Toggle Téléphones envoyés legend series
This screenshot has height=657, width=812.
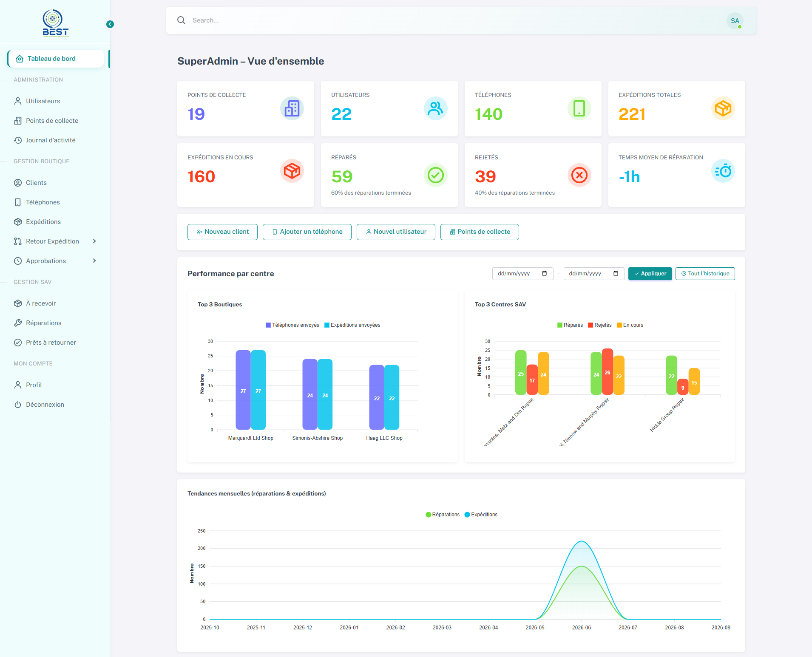[292, 325]
